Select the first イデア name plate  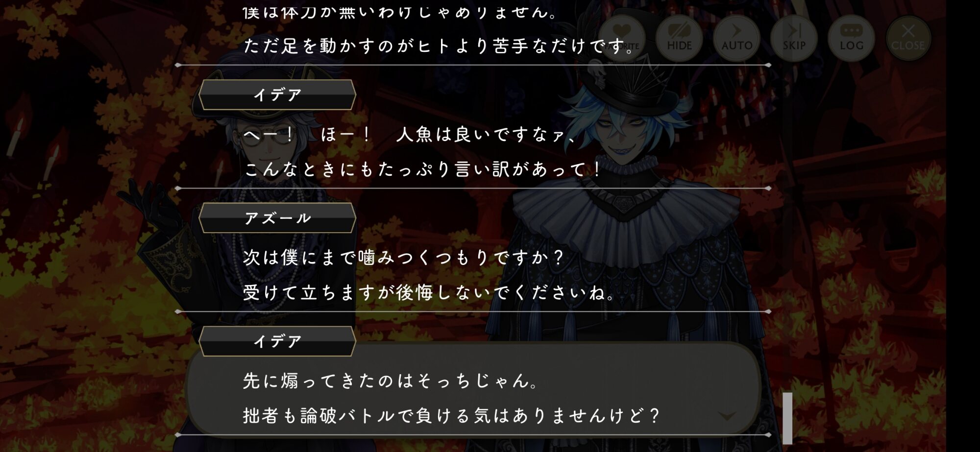coord(277,95)
